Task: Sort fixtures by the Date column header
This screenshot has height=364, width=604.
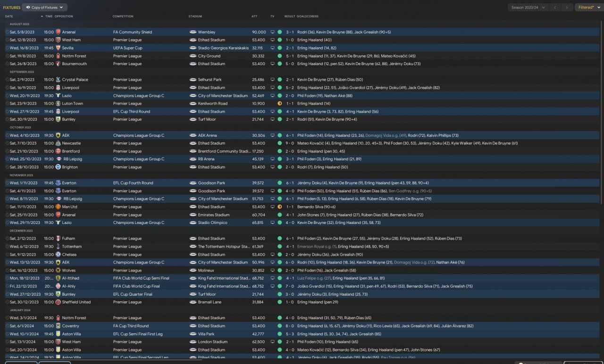Action: pos(9,17)
